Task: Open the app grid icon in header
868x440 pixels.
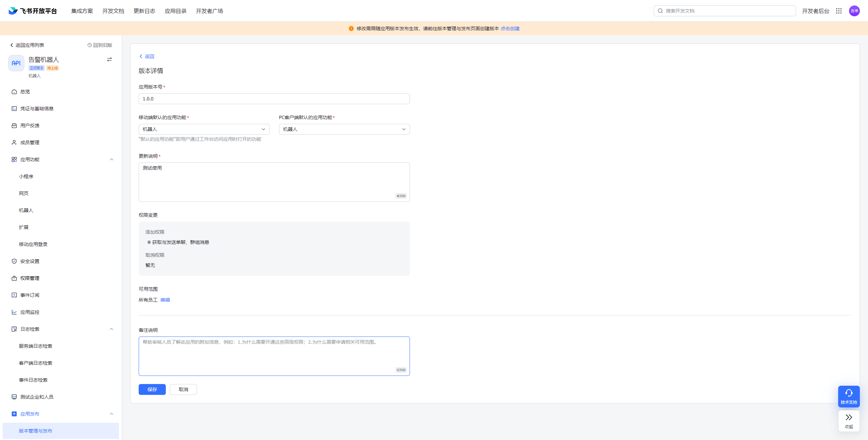Action: point(839,11)
